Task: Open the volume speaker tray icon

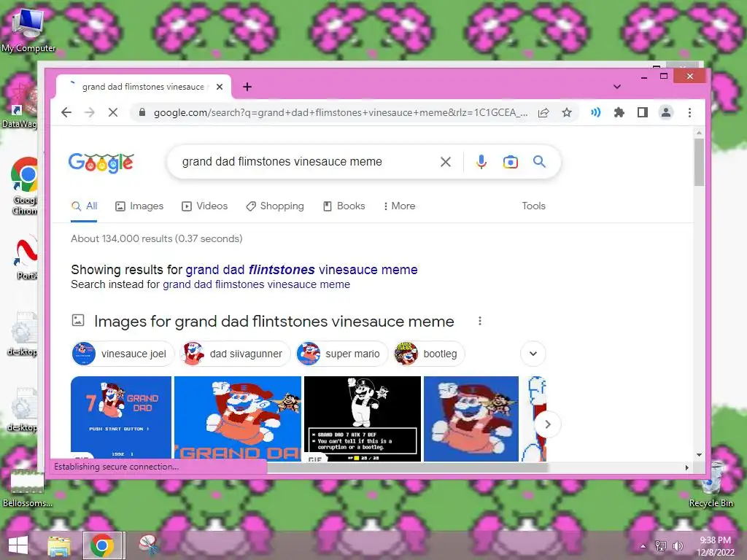Action: click(678, 545)
